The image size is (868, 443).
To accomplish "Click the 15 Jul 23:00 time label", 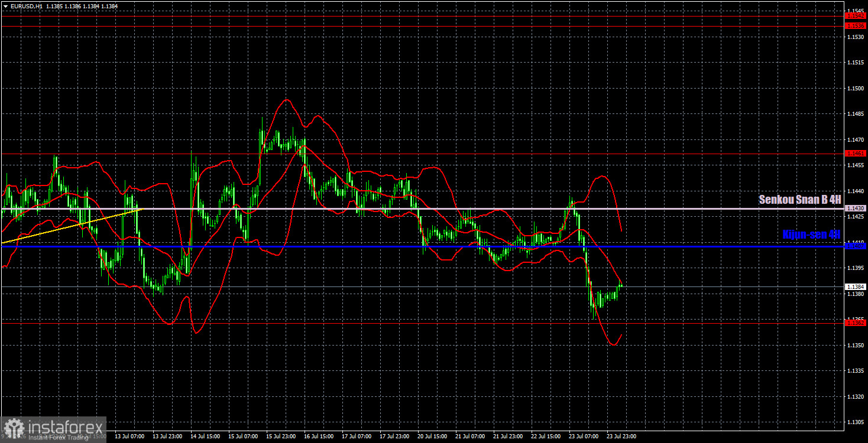I will [x=281, y=437].
